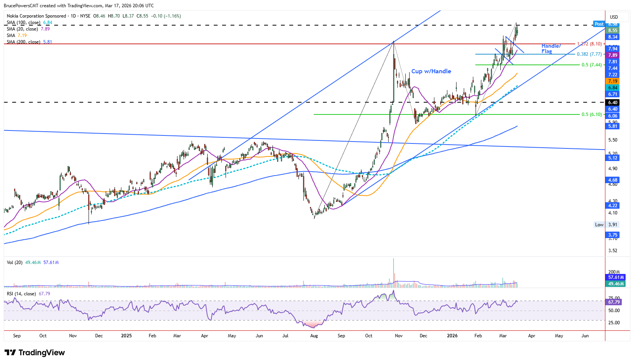Select the RSI (14, close) indicator legend

click(29, 294)
